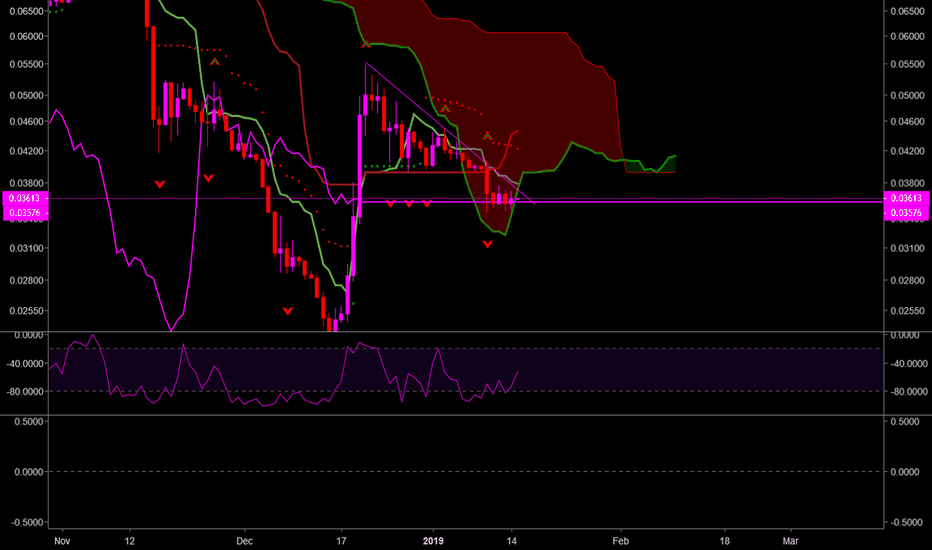This screenshot has height=550, width=932.
Task: Click the 18 date label on the time axis
Action: coord(724,541)
